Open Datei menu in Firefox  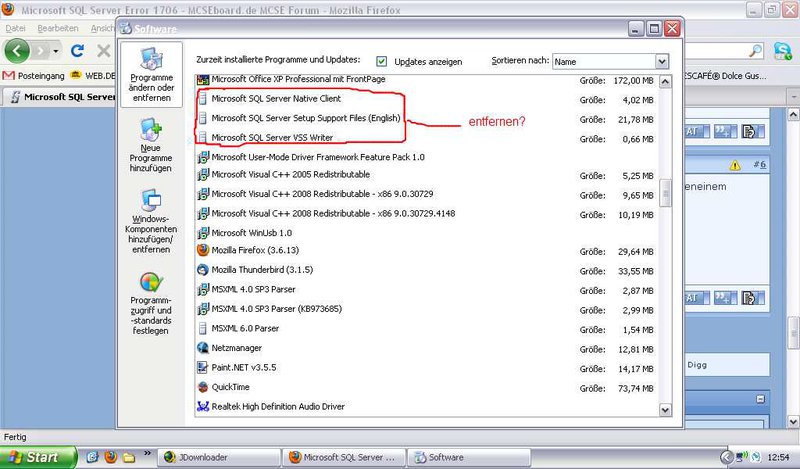tap(15, 28)
